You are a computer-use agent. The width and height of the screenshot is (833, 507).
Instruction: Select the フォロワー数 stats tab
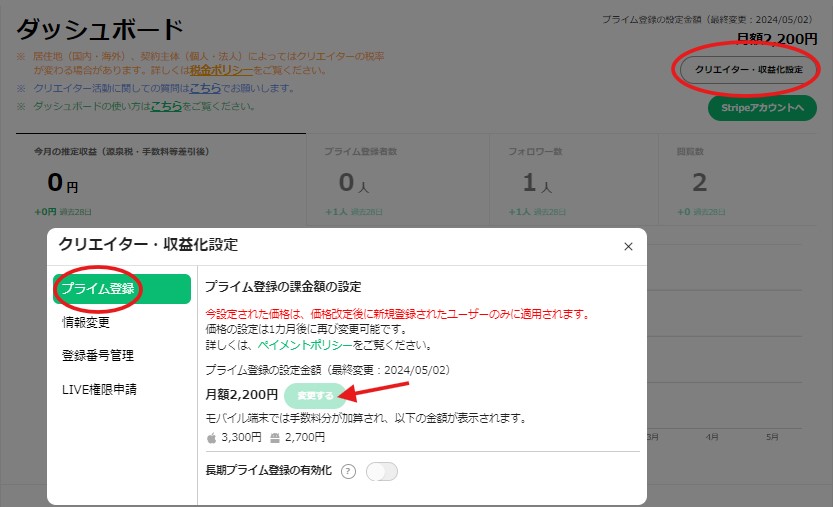click(x=574, y=180)
